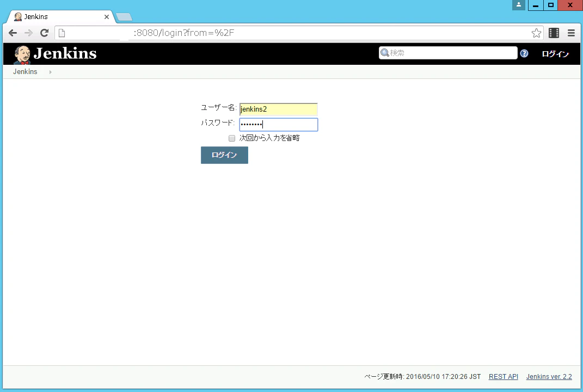The height and width of the screenshot is (392, 583).
Task: Open search help question mark icon
Action: coord(524,53)
